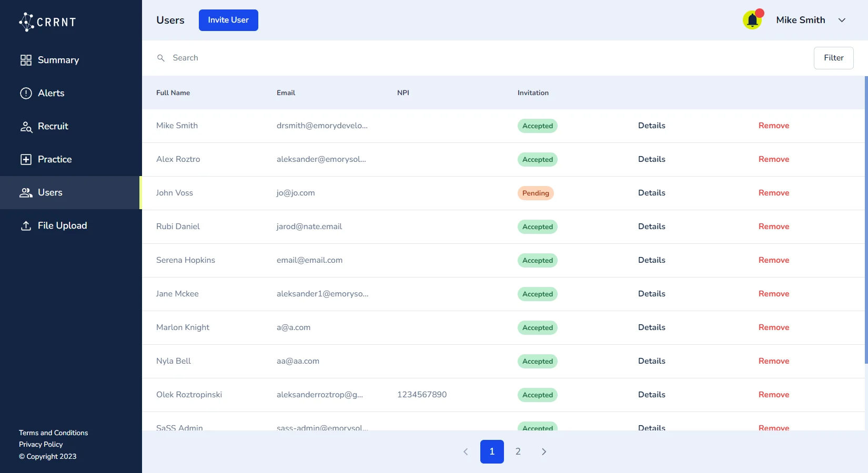The height and width of the screenshot is (473, 868).
Task: Switch to page 2 of users
Action: [518, 452]
